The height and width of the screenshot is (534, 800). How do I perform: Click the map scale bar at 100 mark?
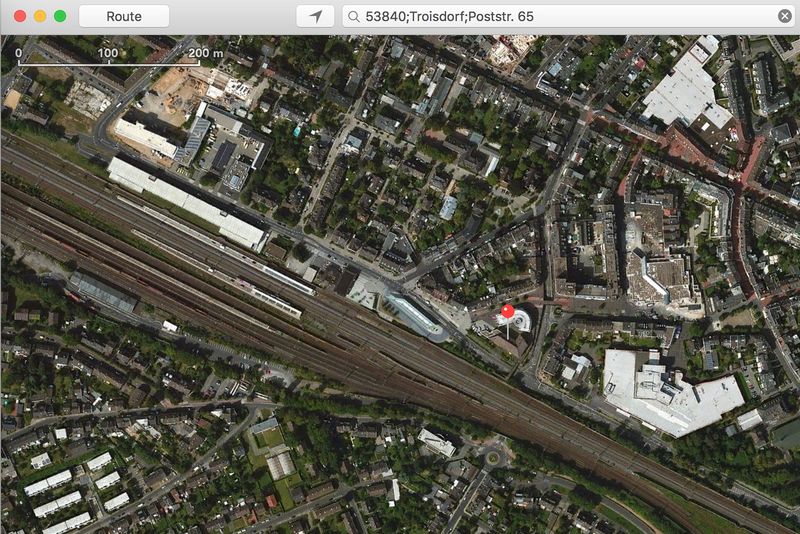click(x=108, y=64)
